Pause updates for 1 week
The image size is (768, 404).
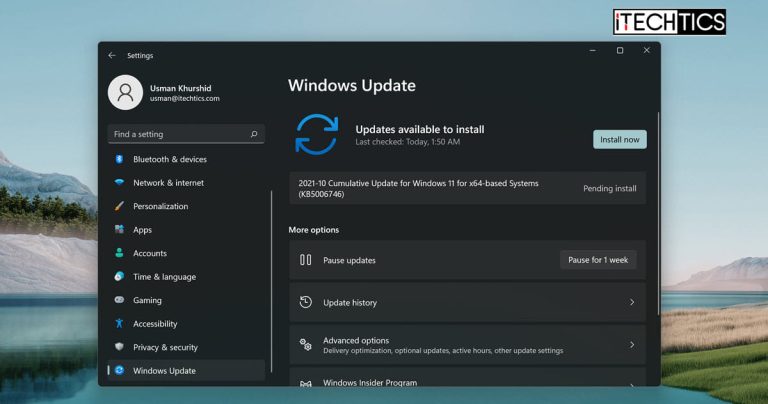click(x=598, y=260)
